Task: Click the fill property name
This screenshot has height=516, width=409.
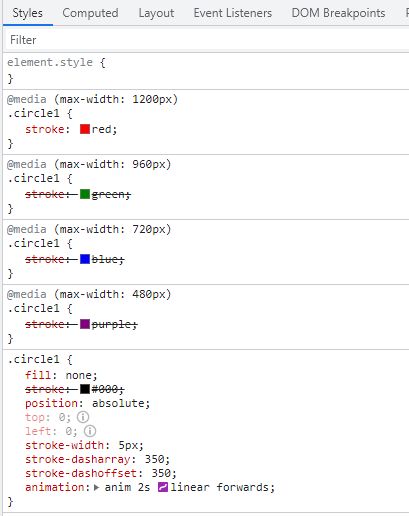Action: click(38, 375)
